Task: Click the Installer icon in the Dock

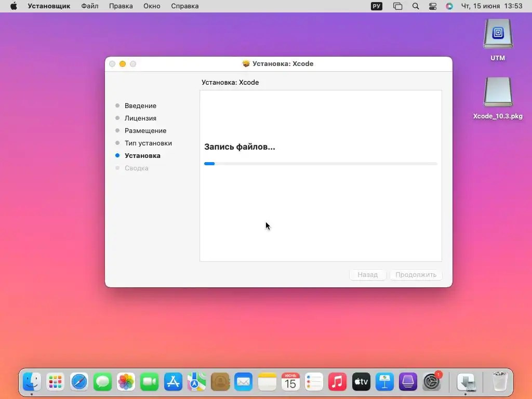Action: (467, 382)
